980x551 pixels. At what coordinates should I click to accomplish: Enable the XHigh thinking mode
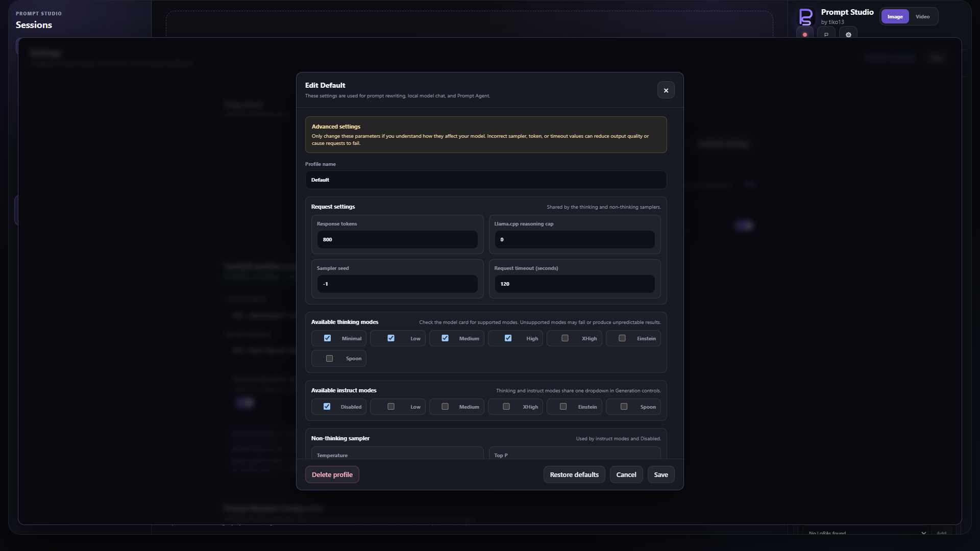[x=565, y=338]
